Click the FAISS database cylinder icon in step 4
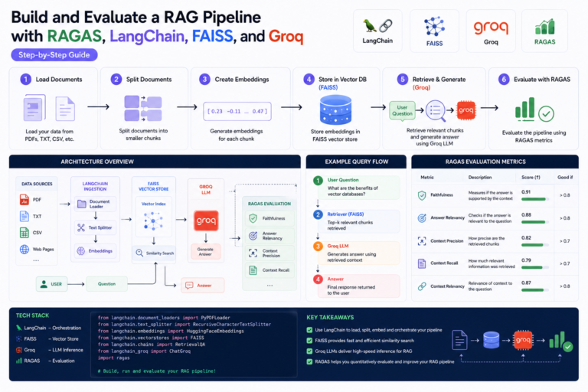 335,109
